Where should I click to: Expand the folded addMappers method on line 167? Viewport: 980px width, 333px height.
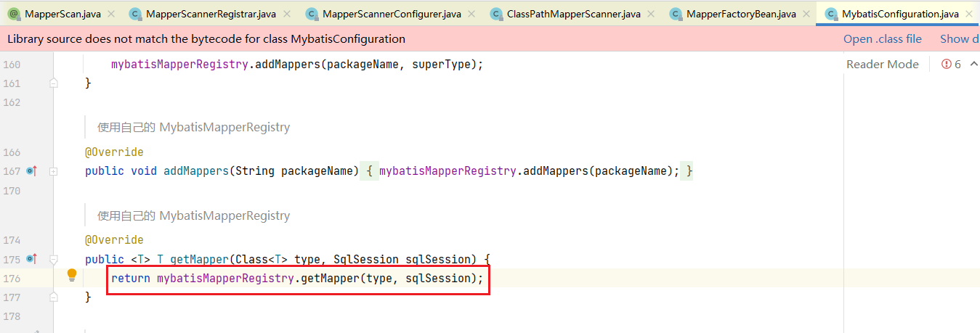(53, 171)
